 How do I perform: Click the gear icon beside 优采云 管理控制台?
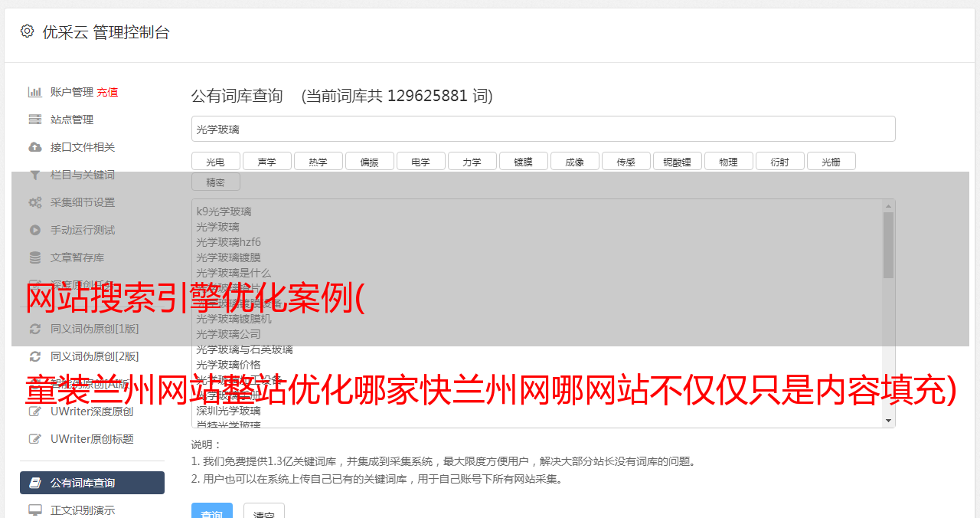[28, 31]
